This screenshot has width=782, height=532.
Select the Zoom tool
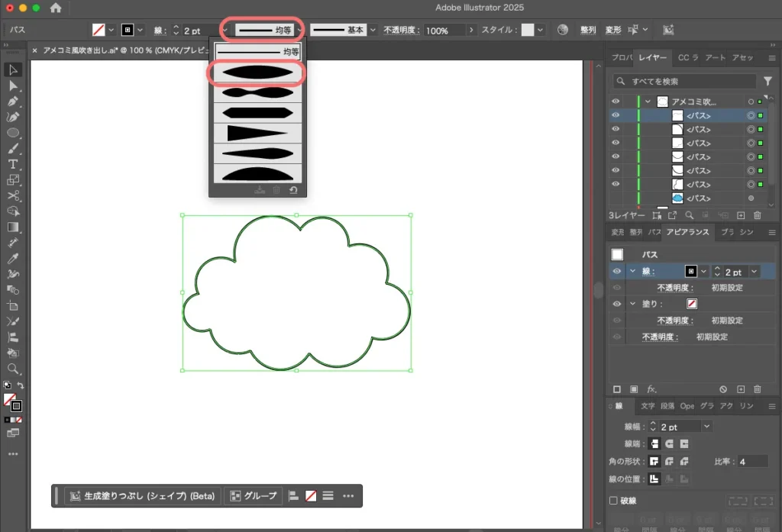click(x=13, y=369)
